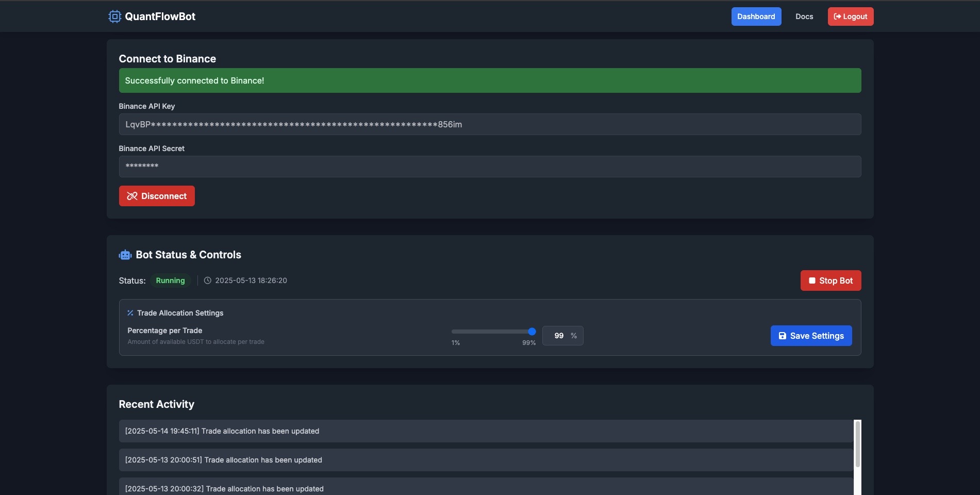Switch to the Dashboard tab

756,16
